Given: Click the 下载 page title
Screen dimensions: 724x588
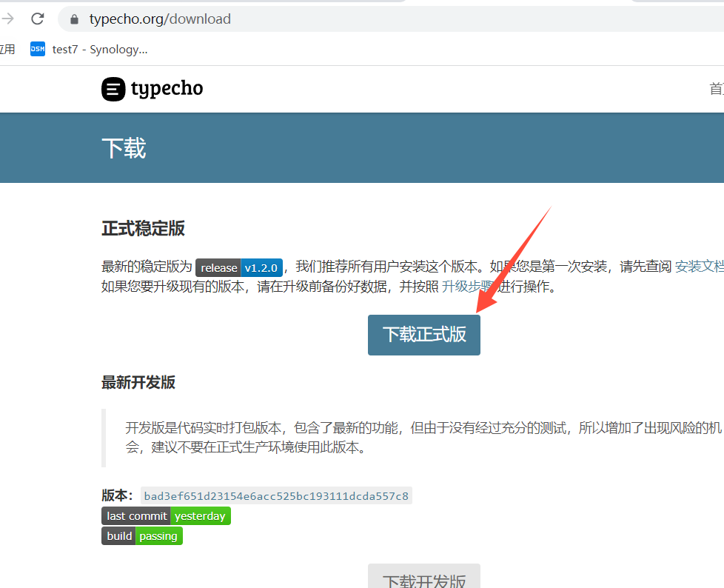Looking at the screenshot, I should click(124, 148).
